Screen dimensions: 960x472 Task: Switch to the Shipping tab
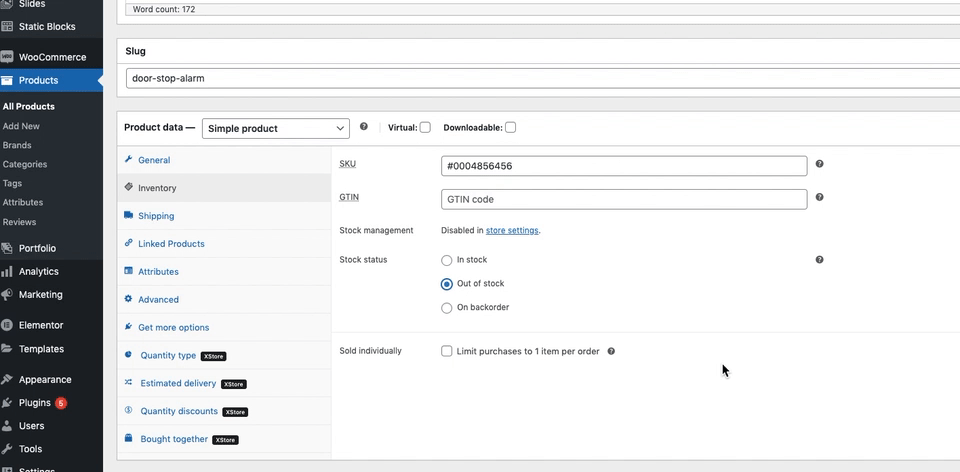[156, 216]
